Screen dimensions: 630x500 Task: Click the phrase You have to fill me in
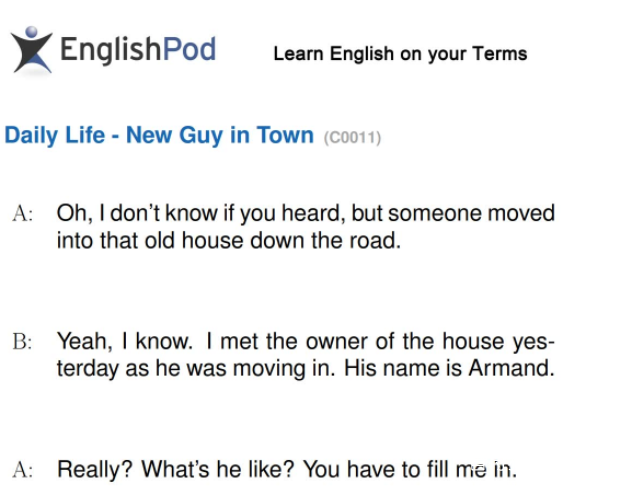pyautogui.click(x=410, y=469)
